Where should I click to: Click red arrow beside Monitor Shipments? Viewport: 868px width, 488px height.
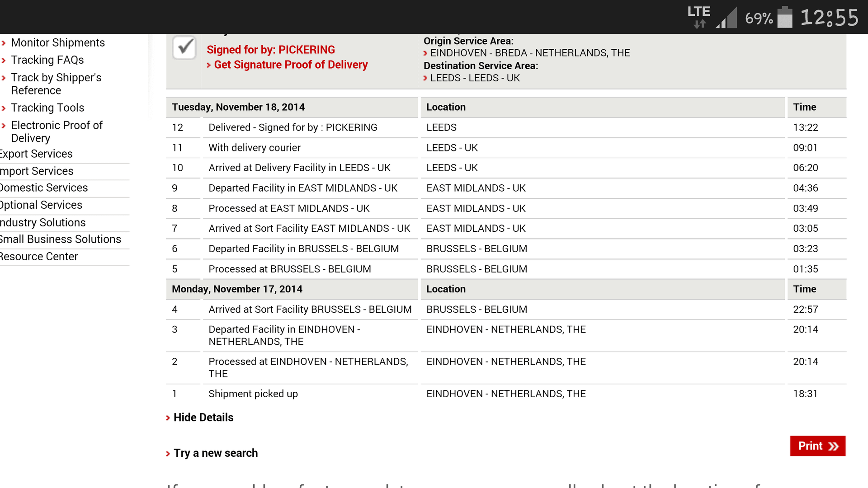pyautogui.click(x=4, y=43)
